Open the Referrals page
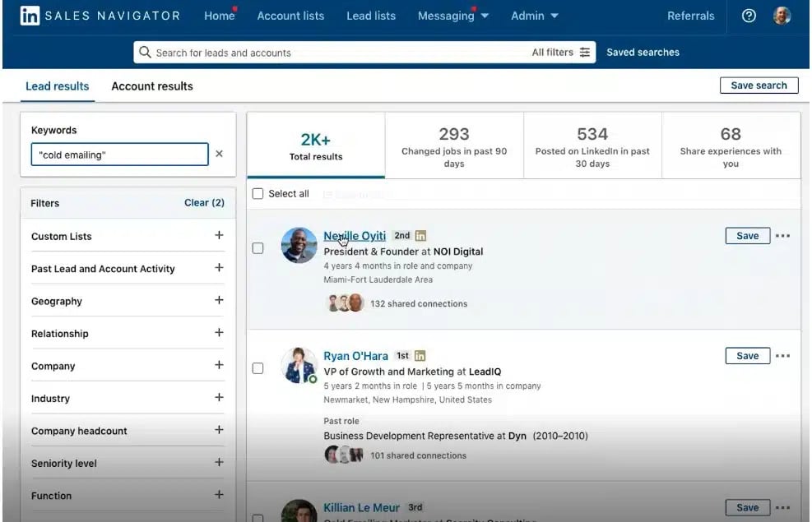 [690, 16]
